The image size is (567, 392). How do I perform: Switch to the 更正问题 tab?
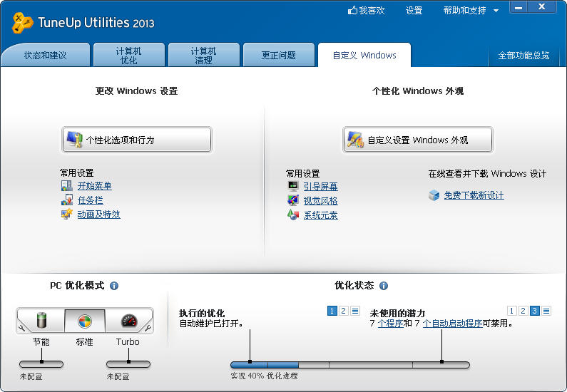pos(278,56)
